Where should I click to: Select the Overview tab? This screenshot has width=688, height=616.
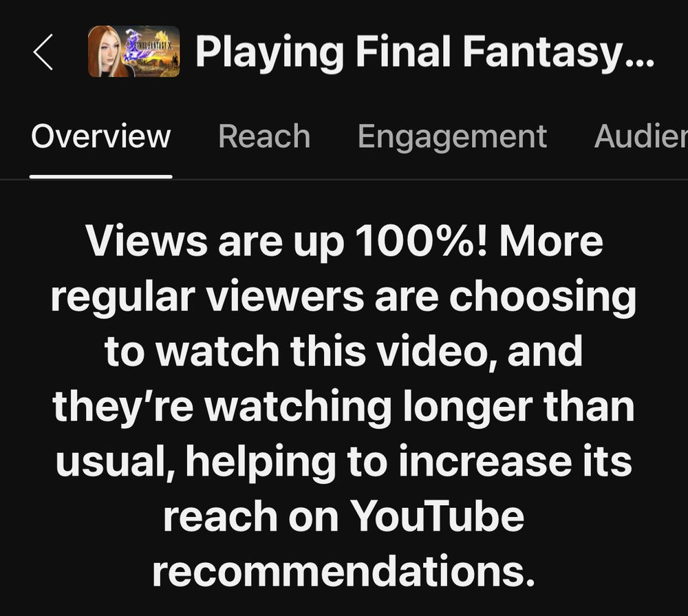[x=101, y=136]
